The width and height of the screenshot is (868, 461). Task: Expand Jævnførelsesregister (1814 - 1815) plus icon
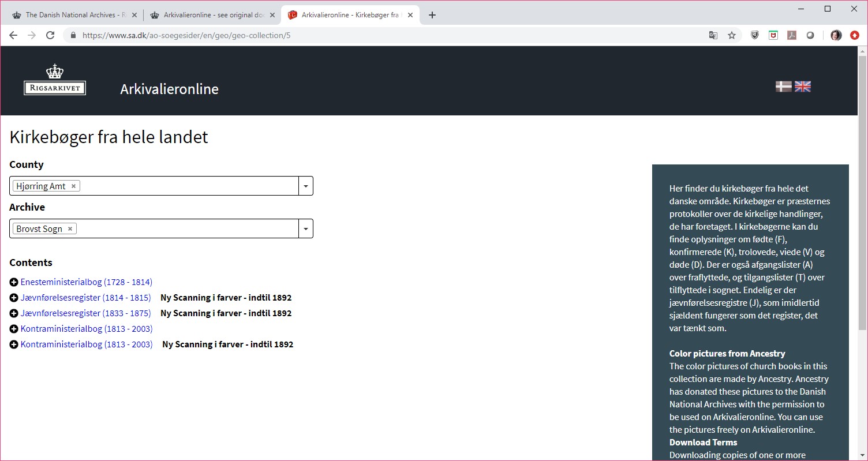coord(14,298)
